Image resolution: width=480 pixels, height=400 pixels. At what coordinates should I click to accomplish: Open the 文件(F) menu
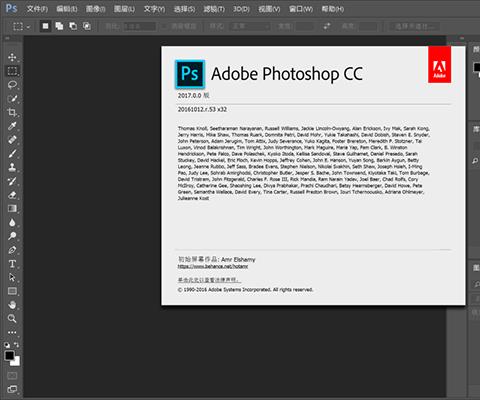(37, 9)
